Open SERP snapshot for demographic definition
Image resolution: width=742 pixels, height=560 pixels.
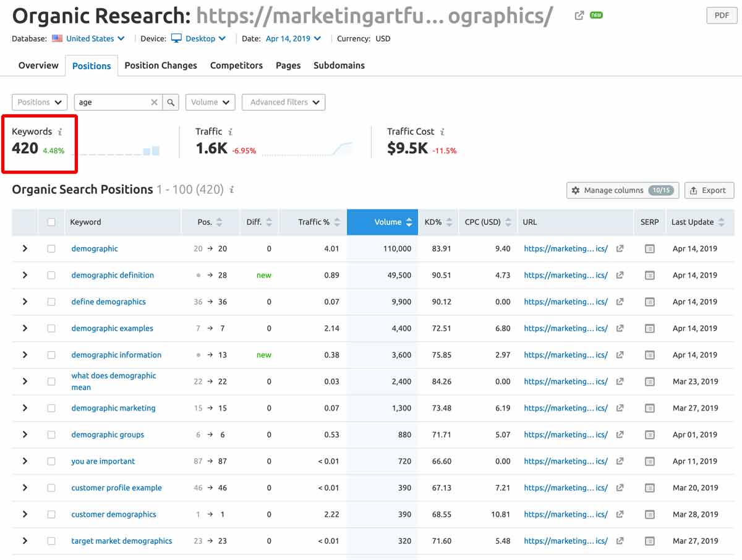(649, 275)
